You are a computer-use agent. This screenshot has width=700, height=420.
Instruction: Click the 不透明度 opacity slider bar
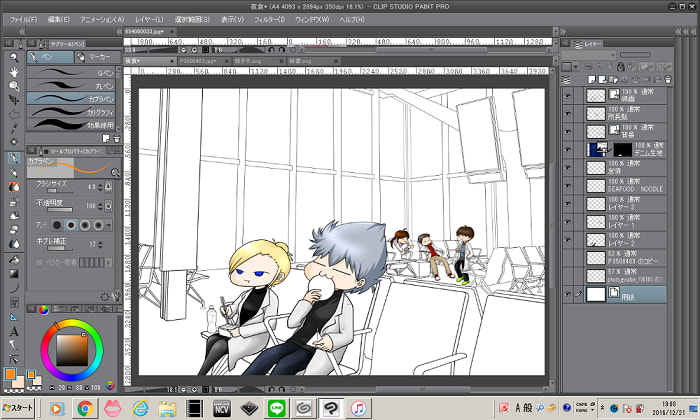(60, 209)
